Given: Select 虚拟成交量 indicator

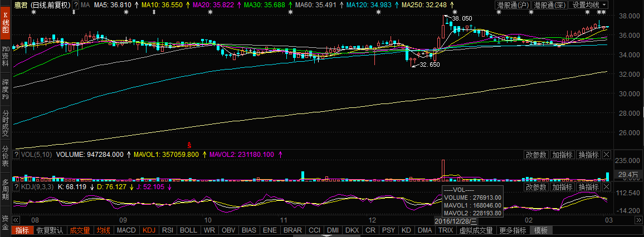Looking at the screenshot, I should pos(476,230).
